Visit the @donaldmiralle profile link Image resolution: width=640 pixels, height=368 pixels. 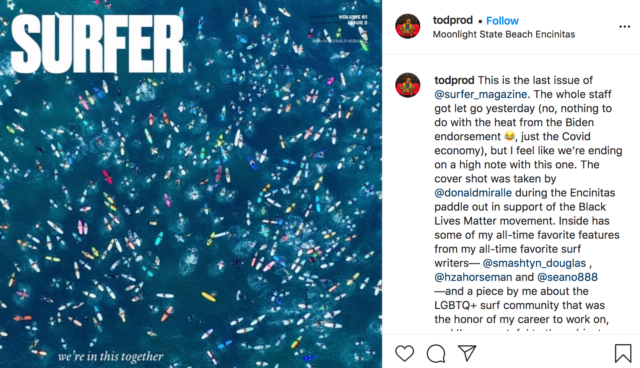(x=473, y=193)
